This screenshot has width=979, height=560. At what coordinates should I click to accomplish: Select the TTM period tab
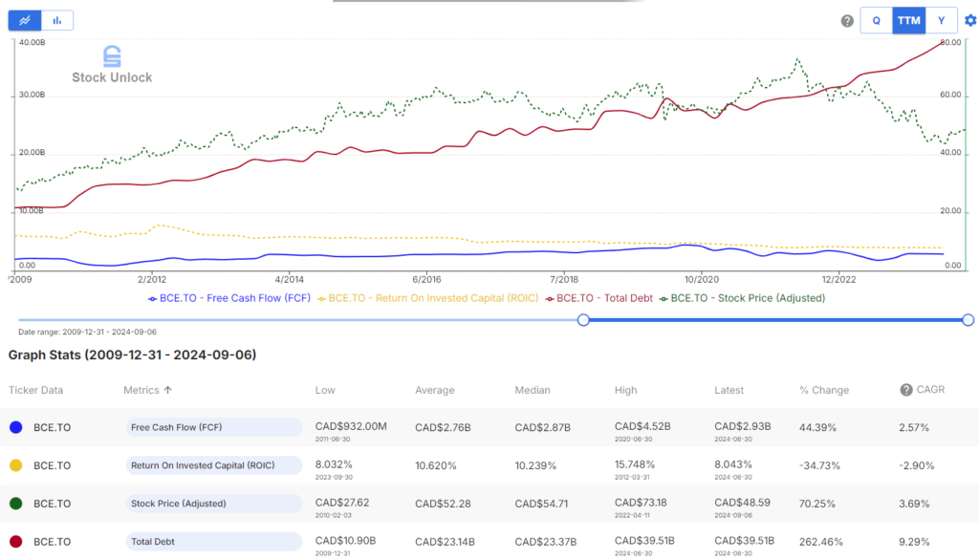(908, 21)
